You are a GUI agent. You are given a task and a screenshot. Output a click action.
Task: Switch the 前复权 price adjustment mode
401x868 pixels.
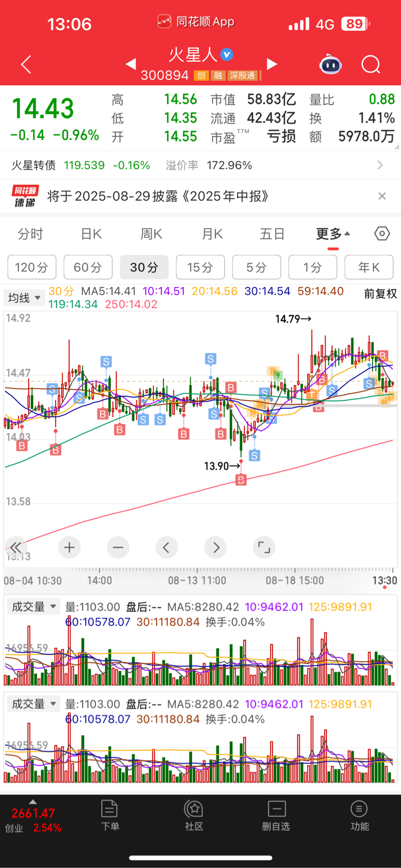pos(380,294)
